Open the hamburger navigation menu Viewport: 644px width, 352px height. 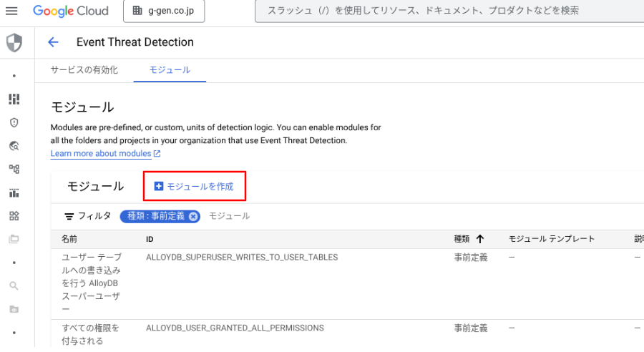point(11,11)
